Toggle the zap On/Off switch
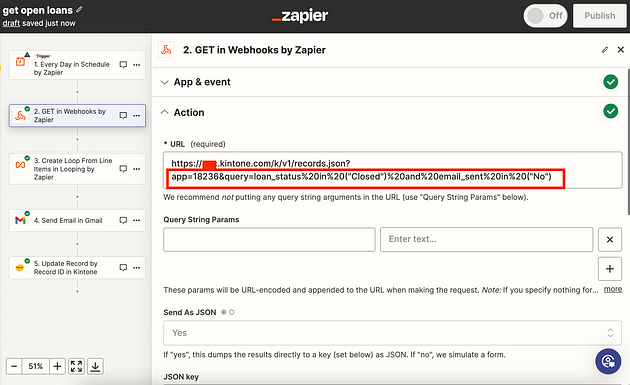 545,16
